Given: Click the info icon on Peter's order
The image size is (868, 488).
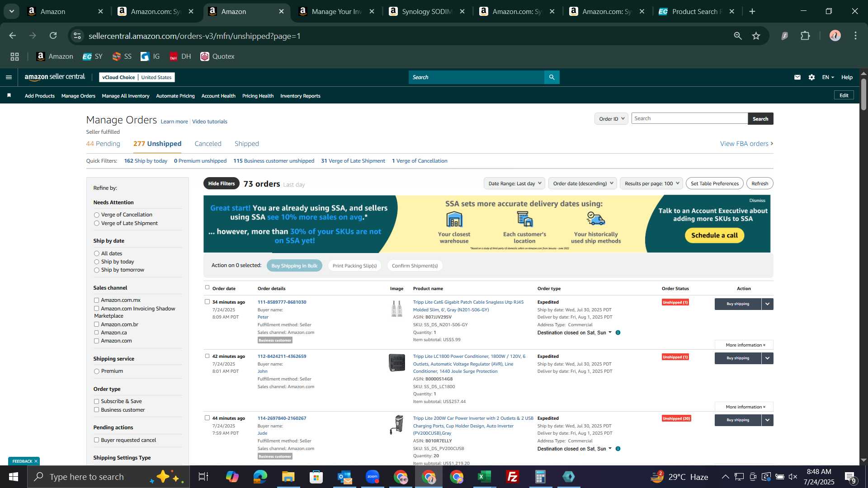Looking at the screenshot, I should point(618,333).
